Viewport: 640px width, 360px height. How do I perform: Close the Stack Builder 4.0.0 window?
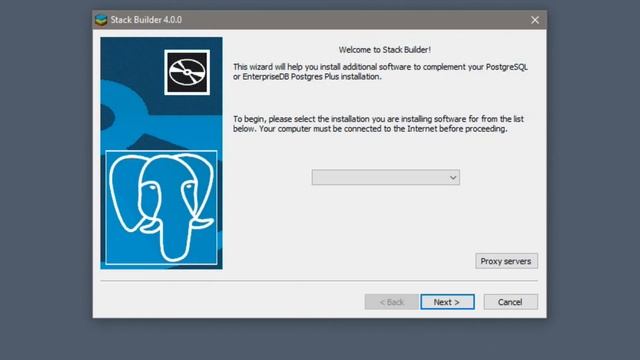pyautogui.click(x=535, y=20)
